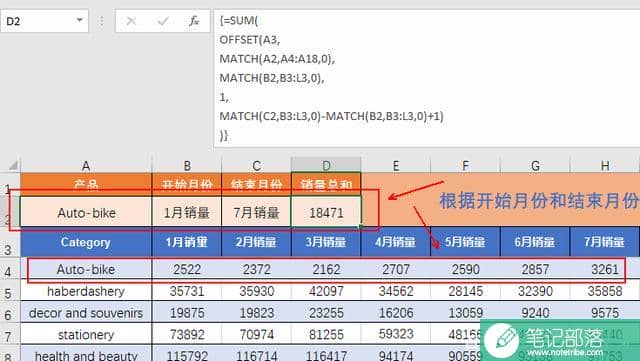640x361 pixels.
Task: Select column E header
Action: point(396,165)
